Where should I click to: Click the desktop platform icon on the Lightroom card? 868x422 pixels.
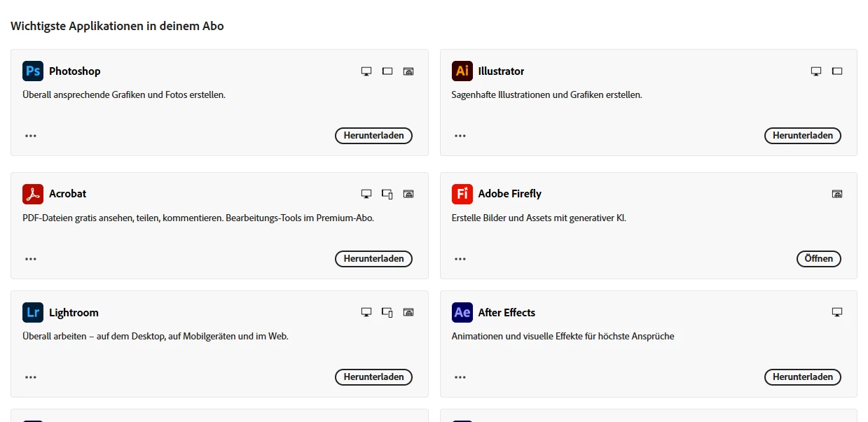point(366,312)
